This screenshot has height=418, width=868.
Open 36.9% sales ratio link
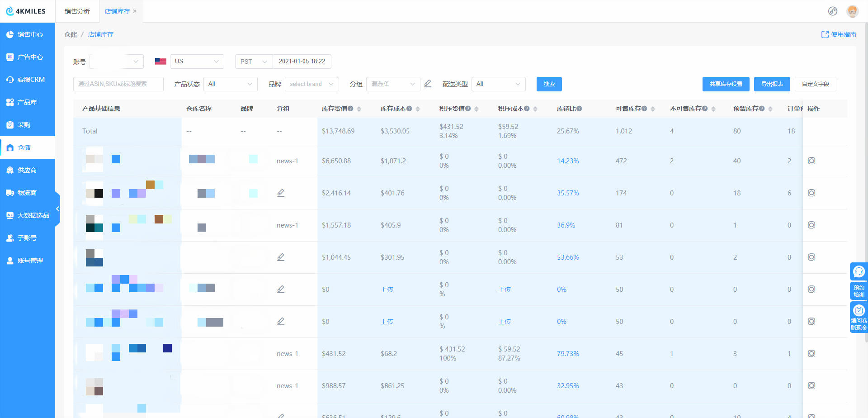(566, 225)
